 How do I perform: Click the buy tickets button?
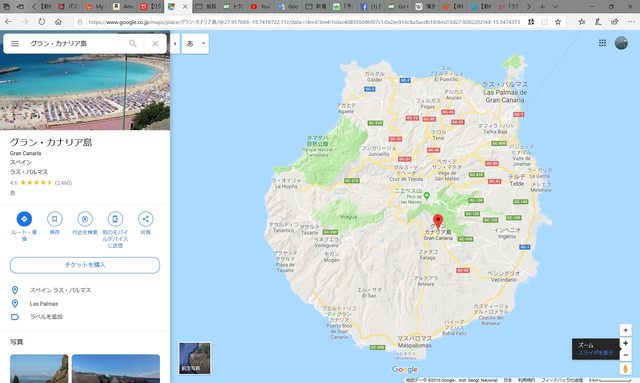(x=85, y=265)
